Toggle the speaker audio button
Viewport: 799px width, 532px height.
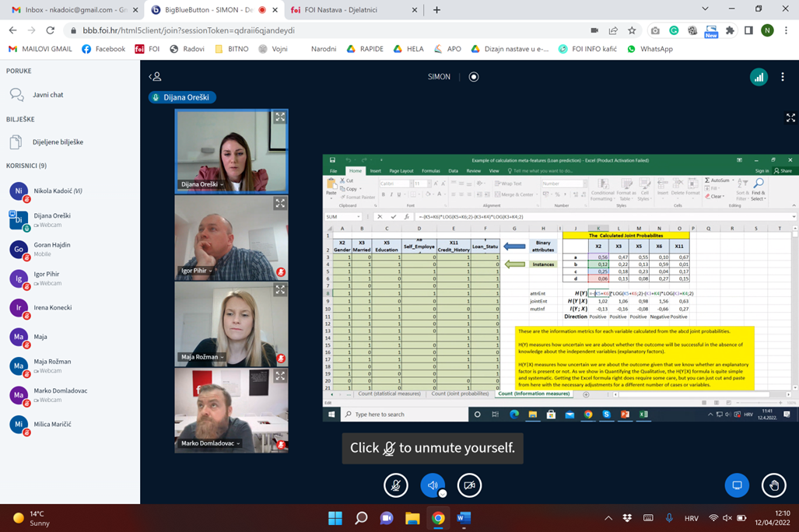coord(433,485)
